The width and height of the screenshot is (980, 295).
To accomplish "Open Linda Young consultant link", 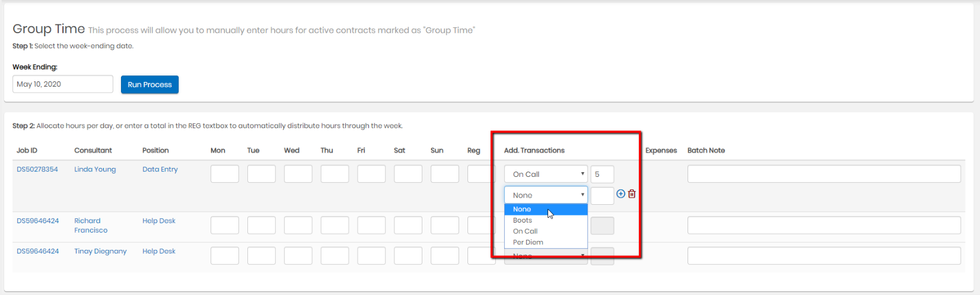I will (x=95, y=169).
